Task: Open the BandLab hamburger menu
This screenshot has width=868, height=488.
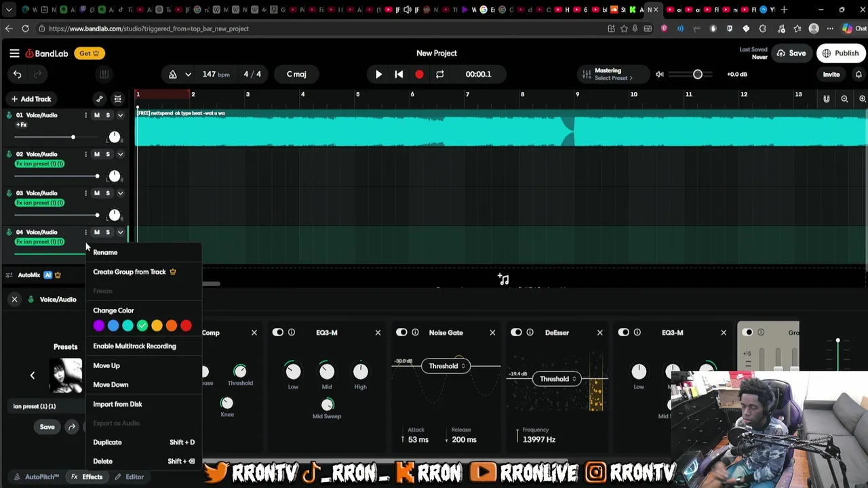Action: click(14, 53)
